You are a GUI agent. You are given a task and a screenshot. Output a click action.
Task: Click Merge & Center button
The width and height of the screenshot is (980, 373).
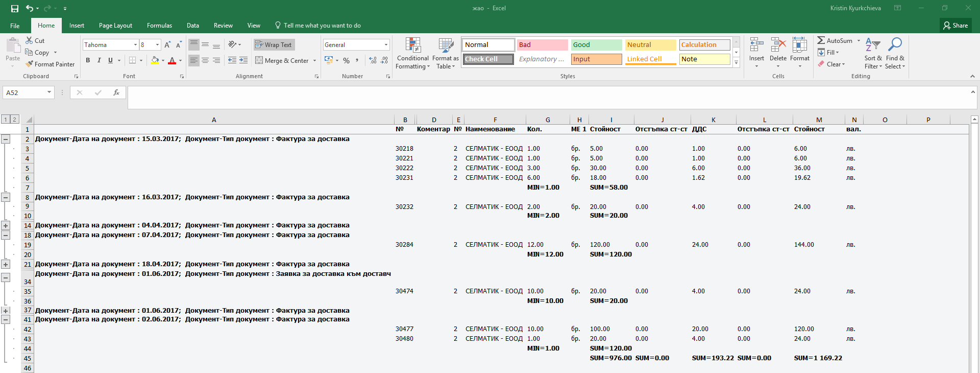tap(282, 60)
